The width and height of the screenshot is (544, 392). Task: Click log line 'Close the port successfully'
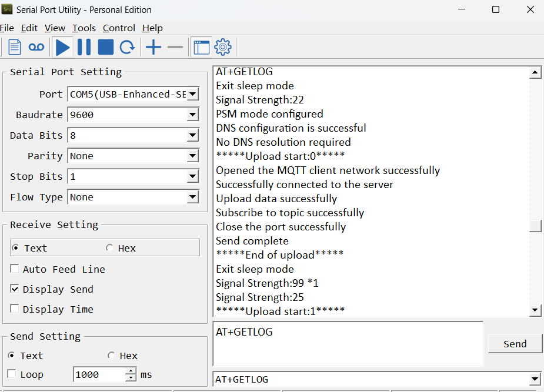click(281, 227)
